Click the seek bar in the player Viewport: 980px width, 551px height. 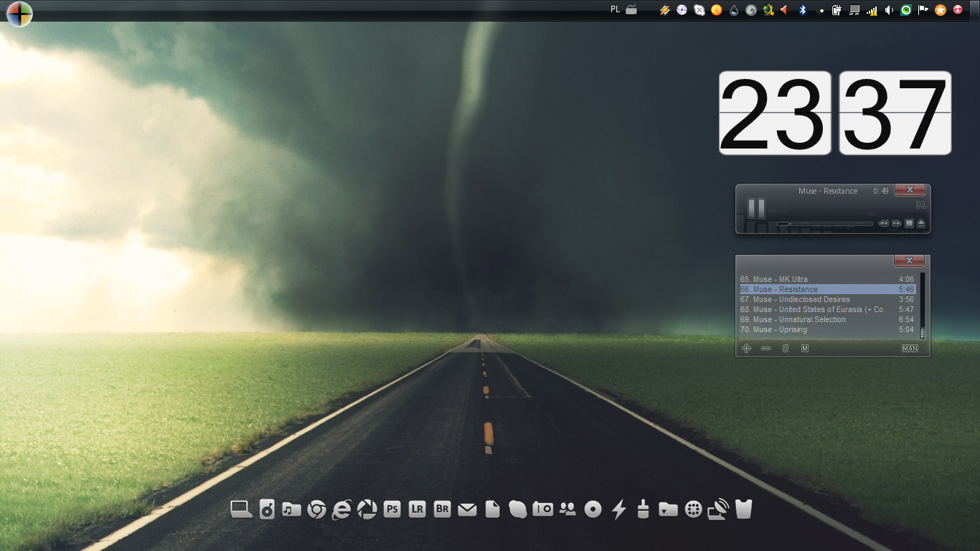click(x=825, y=224)
